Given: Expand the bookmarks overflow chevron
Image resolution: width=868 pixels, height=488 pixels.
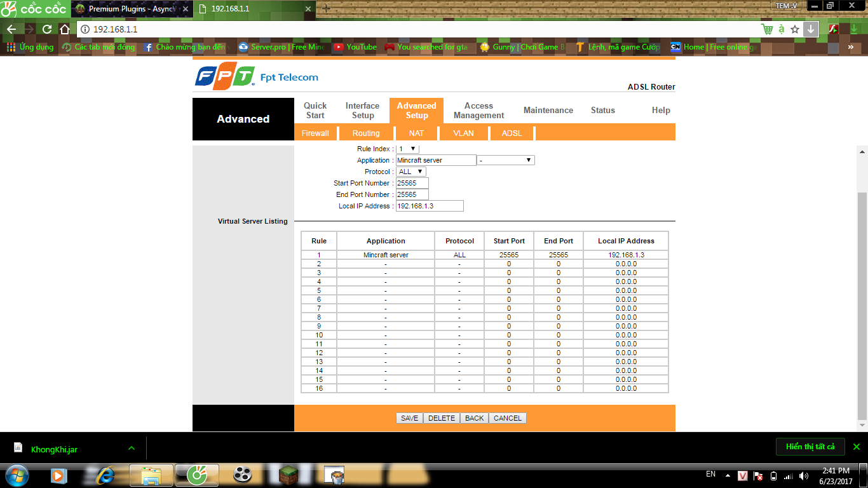Looking at the screenshot, I should (x=851, y=47).
